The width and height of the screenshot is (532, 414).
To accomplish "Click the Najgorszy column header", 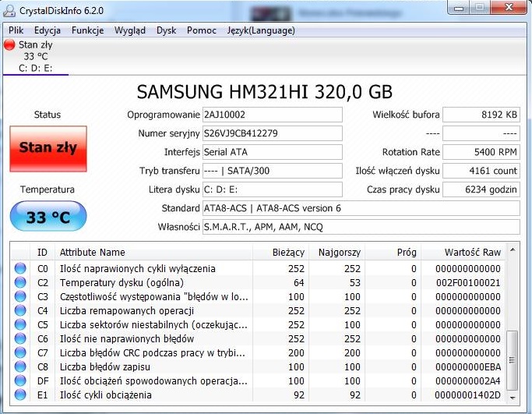I will coord(336,253).
